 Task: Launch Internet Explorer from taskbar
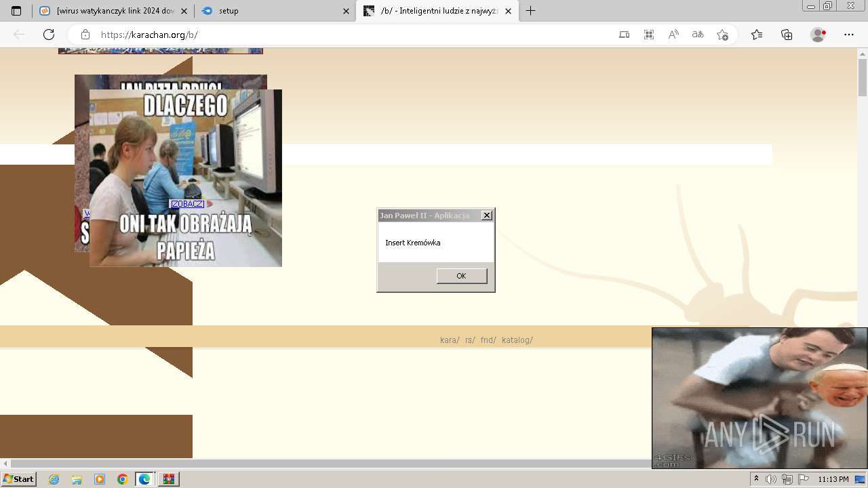click(54, 479)
